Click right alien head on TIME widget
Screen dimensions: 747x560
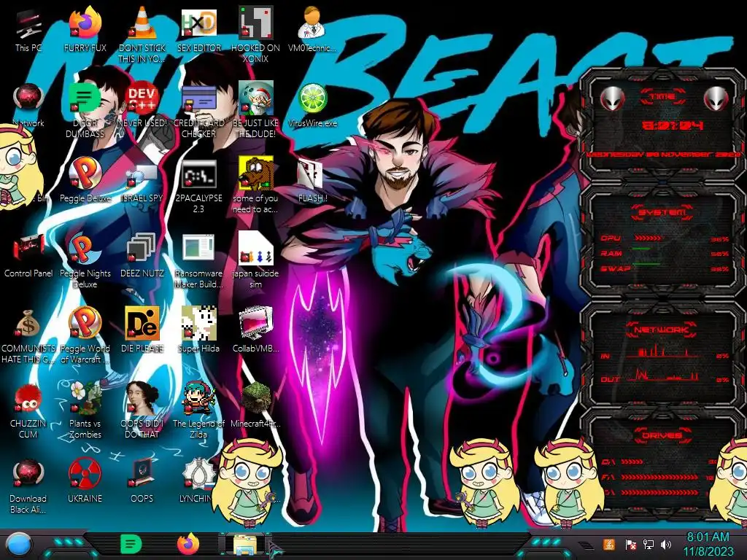716,98
